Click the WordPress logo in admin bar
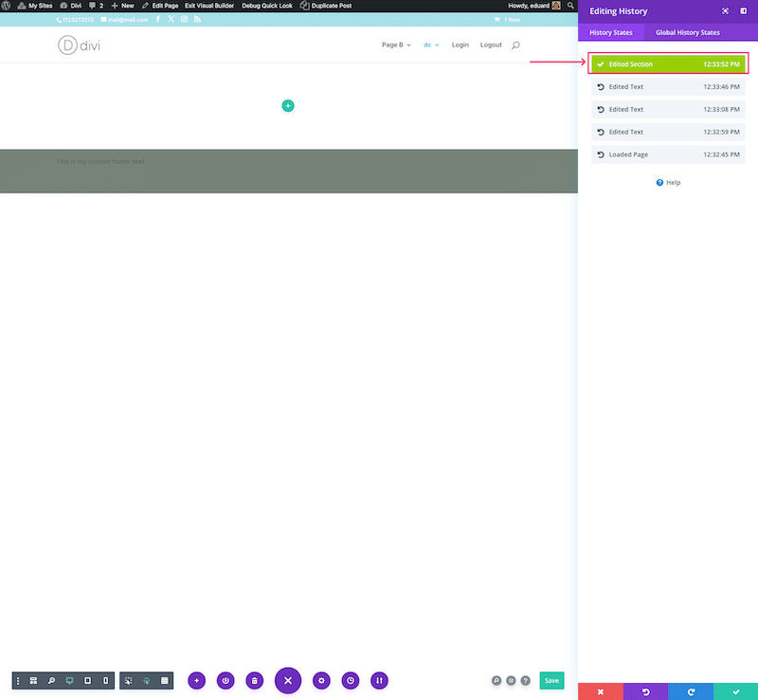758x700 pixels. coord(6,6)
